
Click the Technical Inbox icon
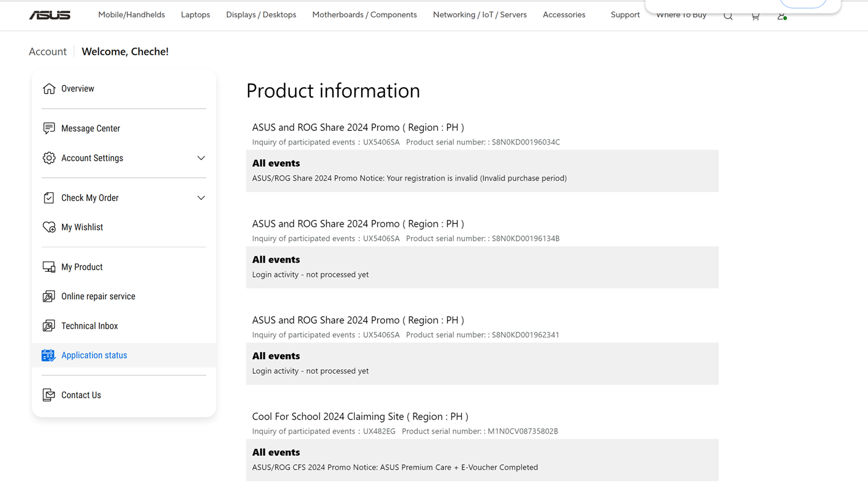pos(49,326)
